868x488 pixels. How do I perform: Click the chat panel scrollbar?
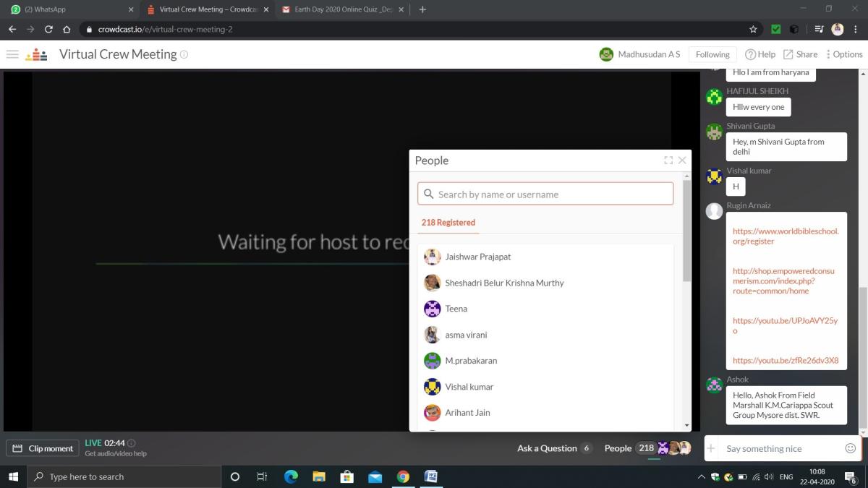click(x=863, y=358)
